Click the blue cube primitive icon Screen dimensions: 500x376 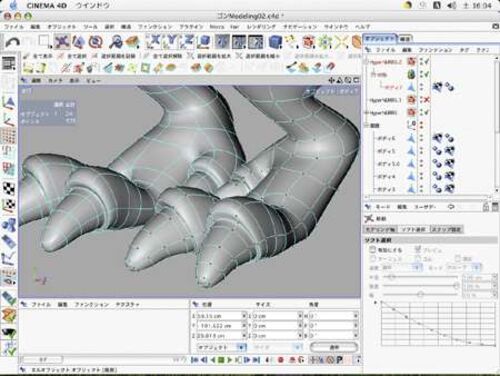pyautogui.click(x=275, y=42)
